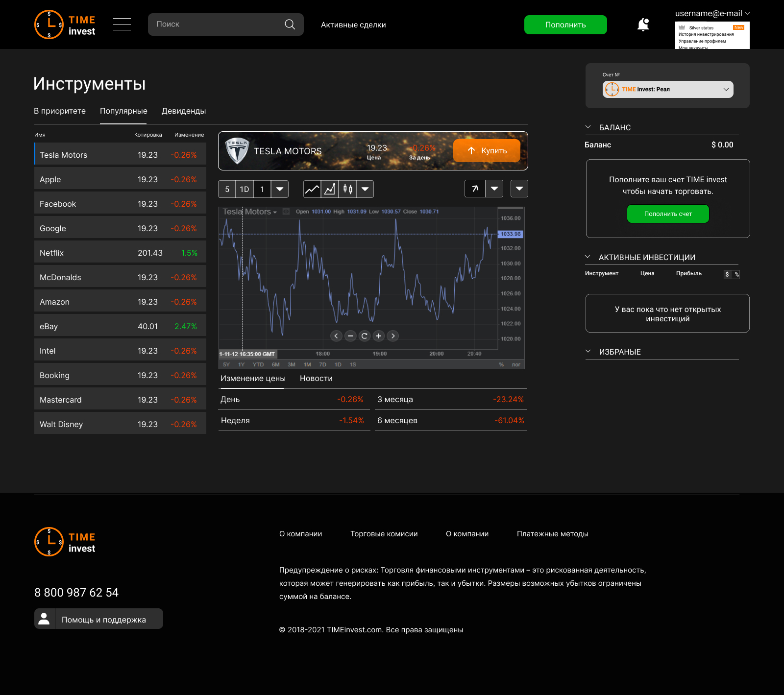This screenshot has width=784, height=695.
Task: Reset chart view with refresh icon
Action: click(x=364, y=336)
